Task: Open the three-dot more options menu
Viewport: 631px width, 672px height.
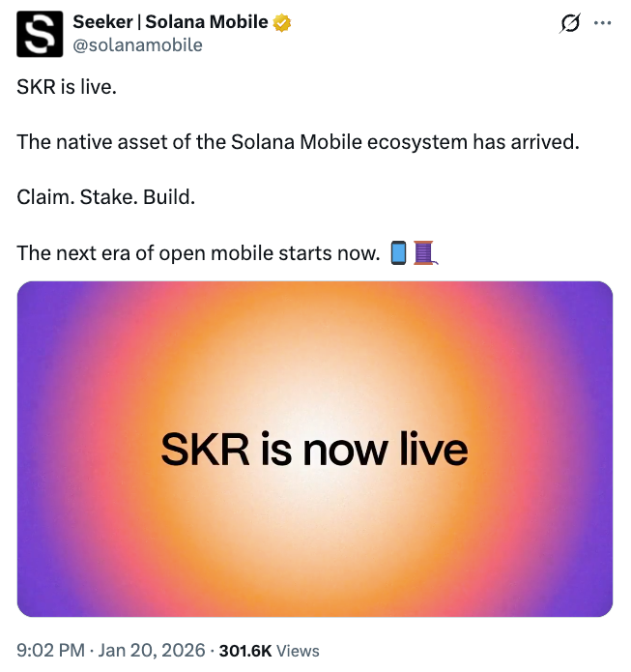Action: pos(602,24)
